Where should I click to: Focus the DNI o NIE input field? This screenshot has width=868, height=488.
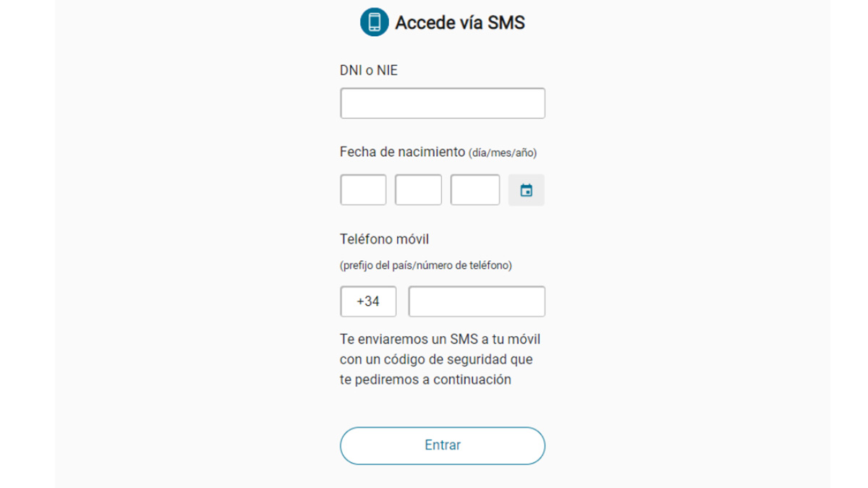(x=442, y=103)
